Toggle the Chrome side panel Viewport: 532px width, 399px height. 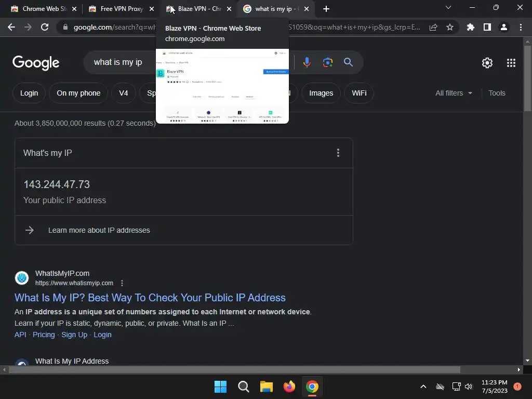coord(487,27)
